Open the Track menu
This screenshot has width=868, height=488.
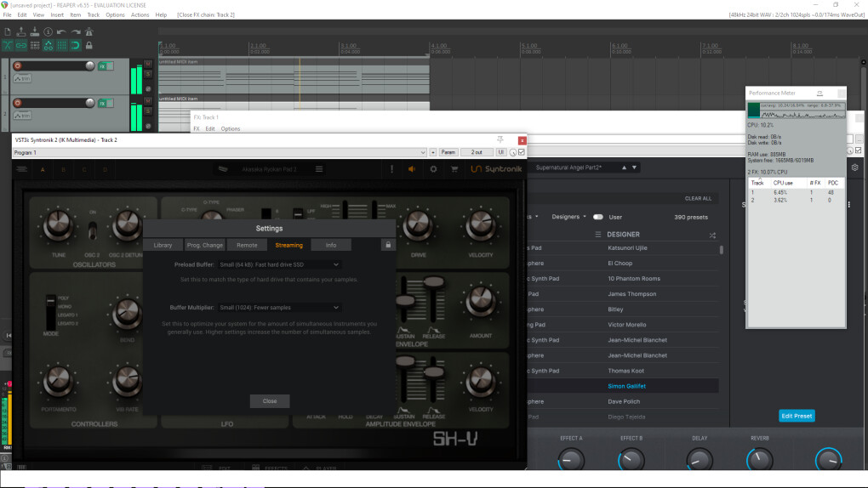93,15
